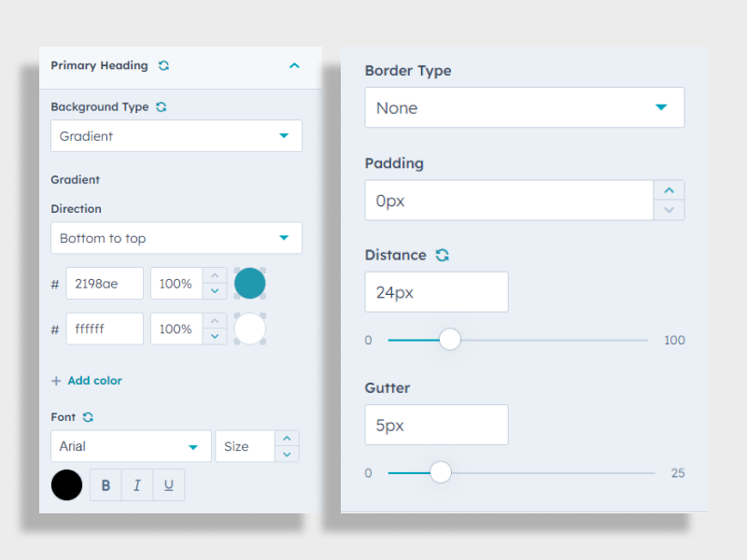Click Background Type reset icon

click(161, 107)
